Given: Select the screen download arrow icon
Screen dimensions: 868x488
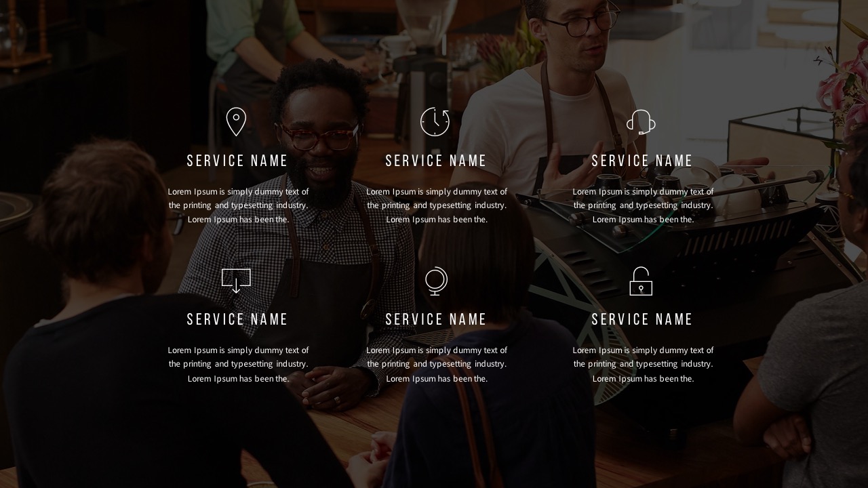Looking at the screenshot, I should 236,281.
